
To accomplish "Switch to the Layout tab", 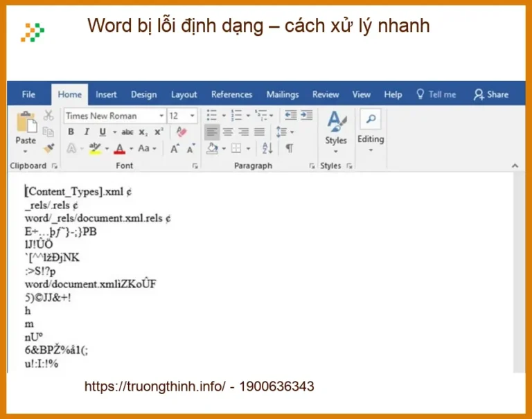I will click(184, 94).
